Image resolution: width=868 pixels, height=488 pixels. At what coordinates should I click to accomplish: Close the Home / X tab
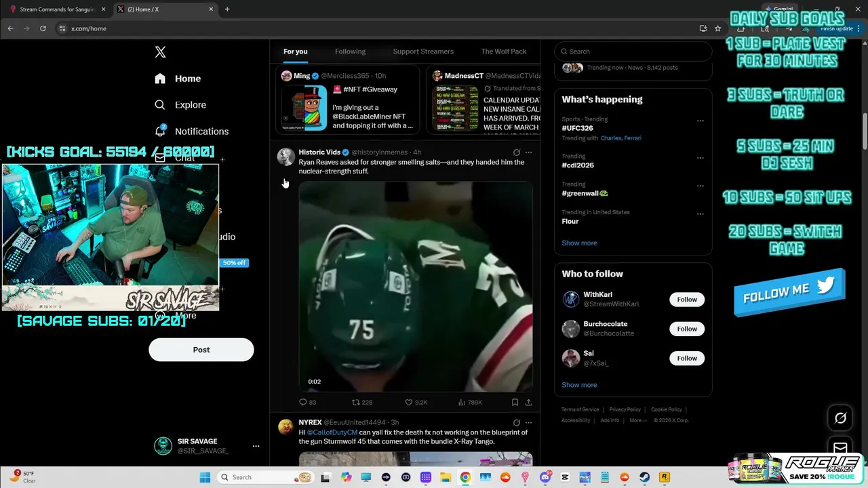pyautogui.click(x=211, y=9)
